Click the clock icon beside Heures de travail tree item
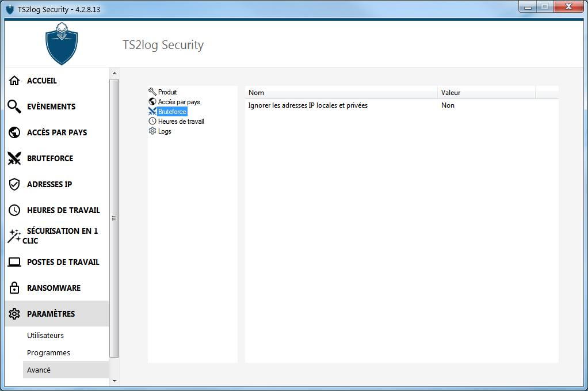Image resolution: width=588 pixels, height=391 pixels. coord(152,121)
